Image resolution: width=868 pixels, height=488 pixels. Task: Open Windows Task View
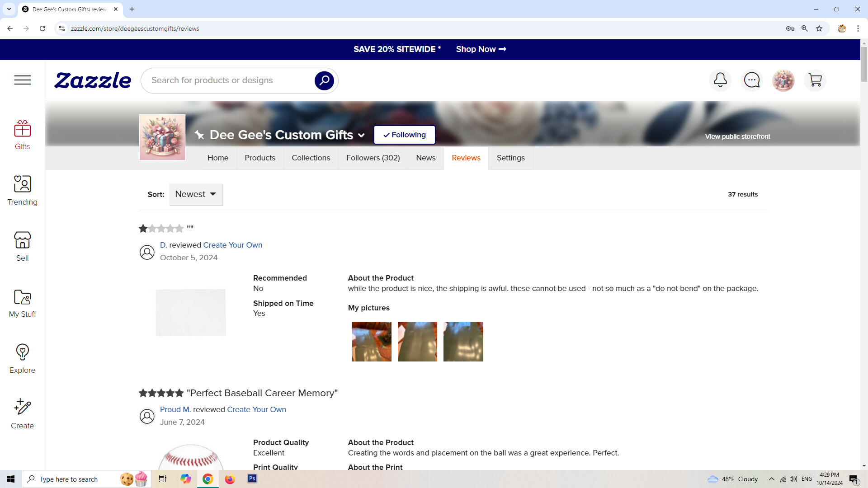pos(163,479)
